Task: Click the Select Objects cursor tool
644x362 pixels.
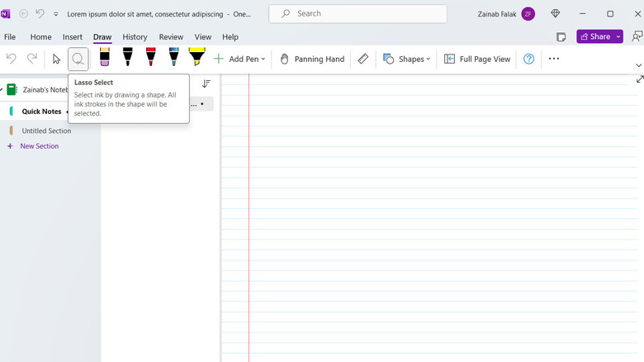Action: click(56, 59)
